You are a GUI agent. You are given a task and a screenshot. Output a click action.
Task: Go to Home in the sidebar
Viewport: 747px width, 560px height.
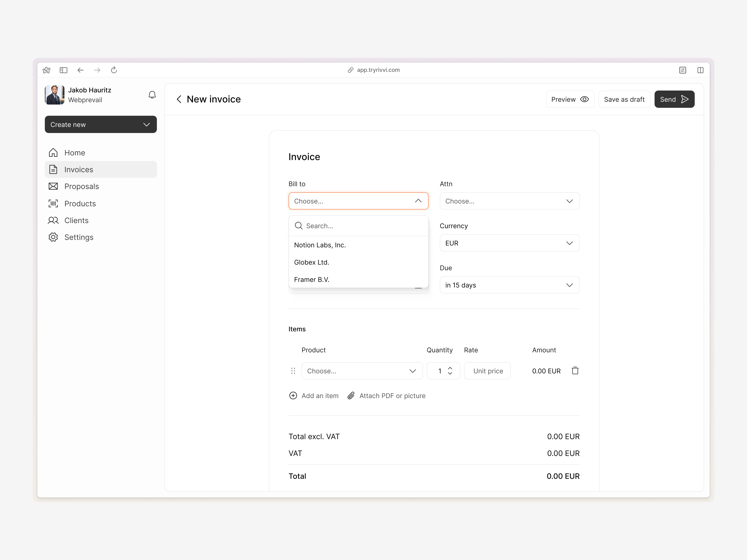coord(101,153)
